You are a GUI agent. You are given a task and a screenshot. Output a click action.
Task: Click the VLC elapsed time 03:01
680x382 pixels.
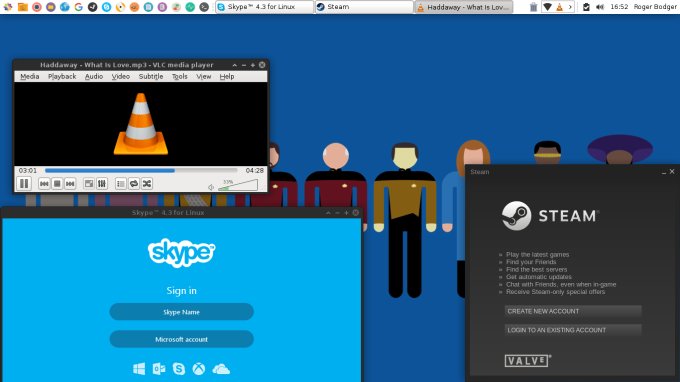point(28,170)
